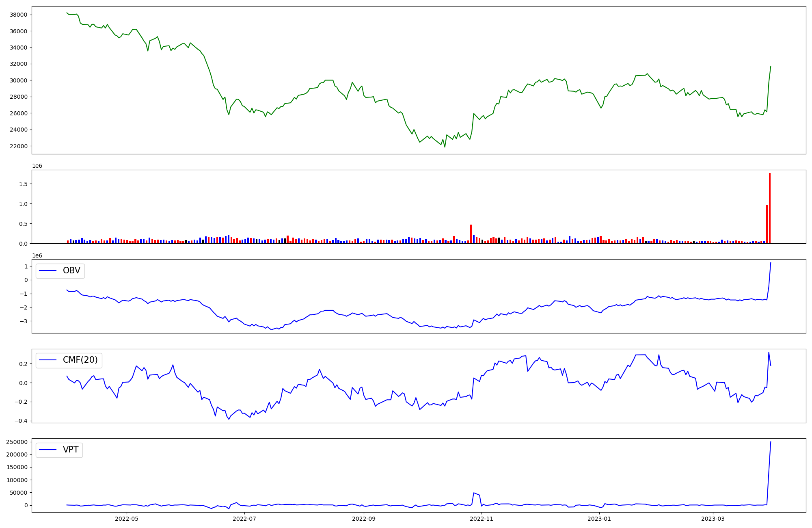
Task: Select the 2022-09 date tick label
Action: point(363,519)
